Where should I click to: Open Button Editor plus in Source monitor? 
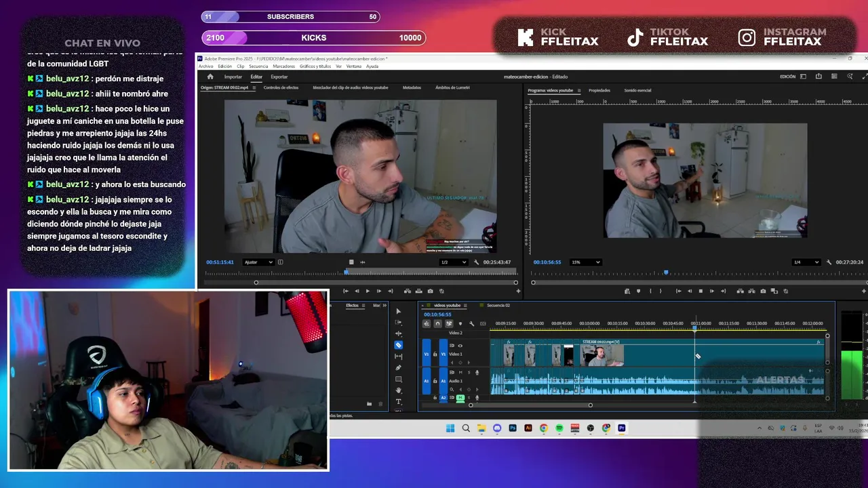coord(519,291)
